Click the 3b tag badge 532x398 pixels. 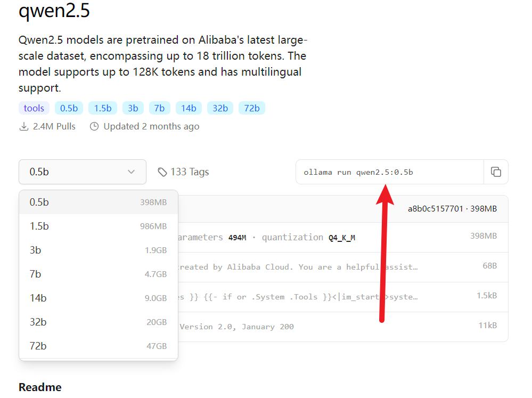[133, 108]
